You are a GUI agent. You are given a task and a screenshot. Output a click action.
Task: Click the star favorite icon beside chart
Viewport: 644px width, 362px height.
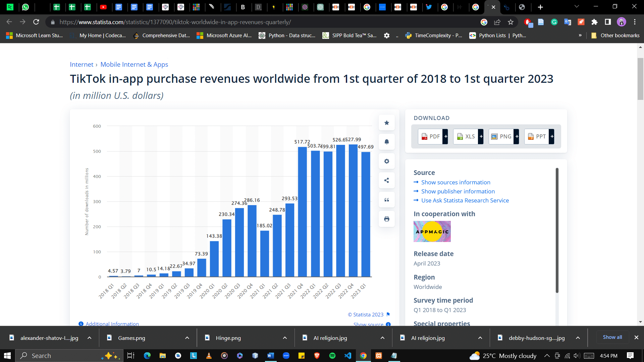click(x=386, y=123)
